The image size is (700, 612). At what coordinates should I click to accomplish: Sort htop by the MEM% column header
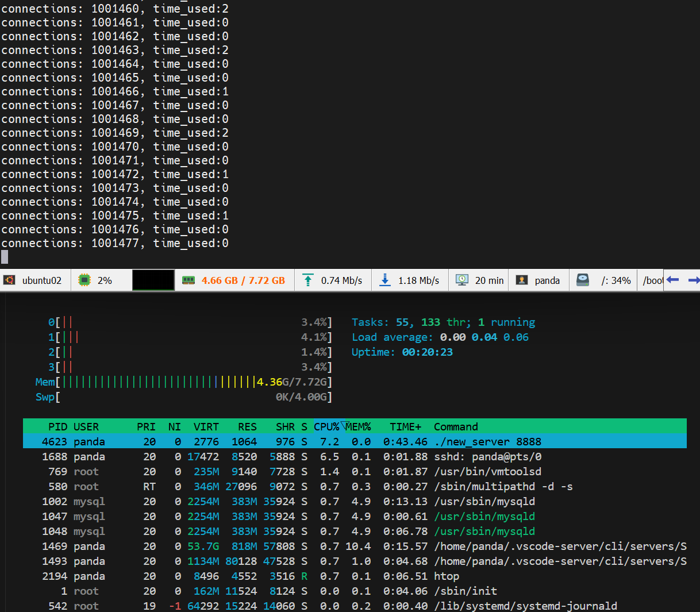click(359, 426)
